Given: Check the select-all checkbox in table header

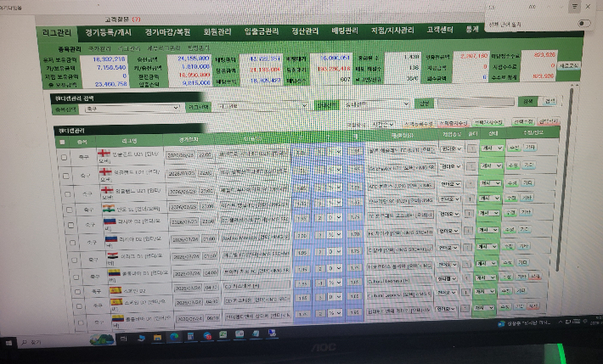Looking at the screenshot, I should (62, 143).
